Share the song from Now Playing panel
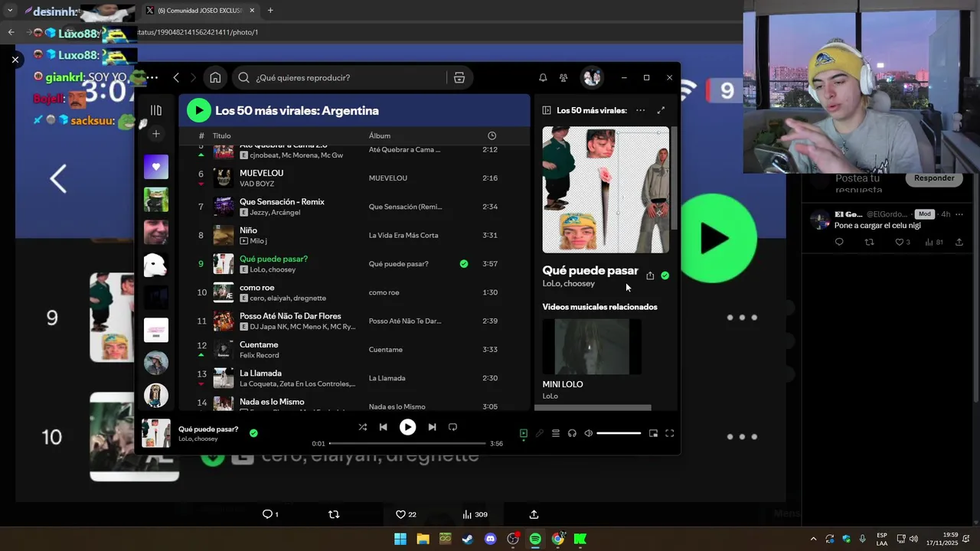The height and width of the screenshot is (551, 980). 650,275
